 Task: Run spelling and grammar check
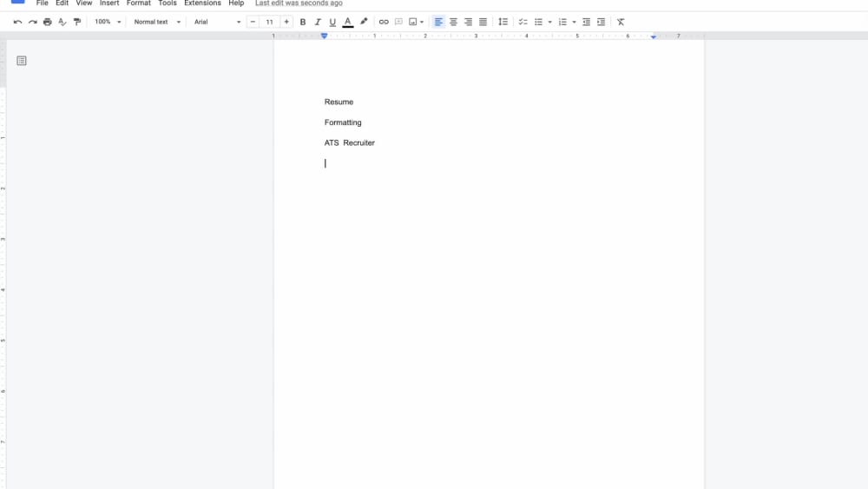(x=62, y=23)
